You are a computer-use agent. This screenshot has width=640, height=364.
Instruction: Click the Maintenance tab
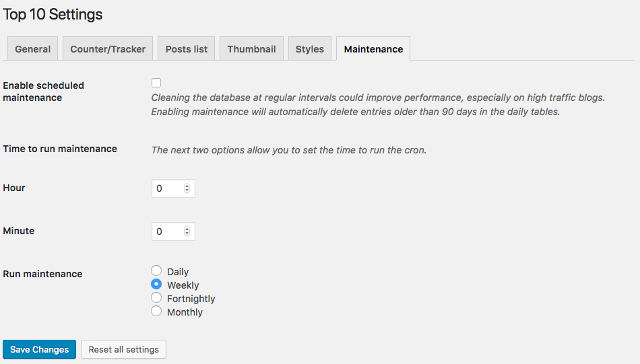(x=373, y=49)
